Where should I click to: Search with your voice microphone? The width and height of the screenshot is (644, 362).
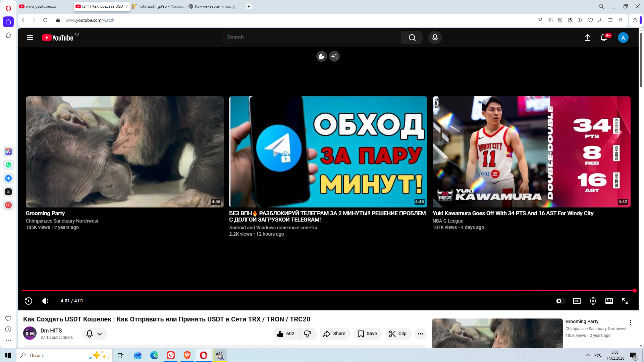[435, 38]
